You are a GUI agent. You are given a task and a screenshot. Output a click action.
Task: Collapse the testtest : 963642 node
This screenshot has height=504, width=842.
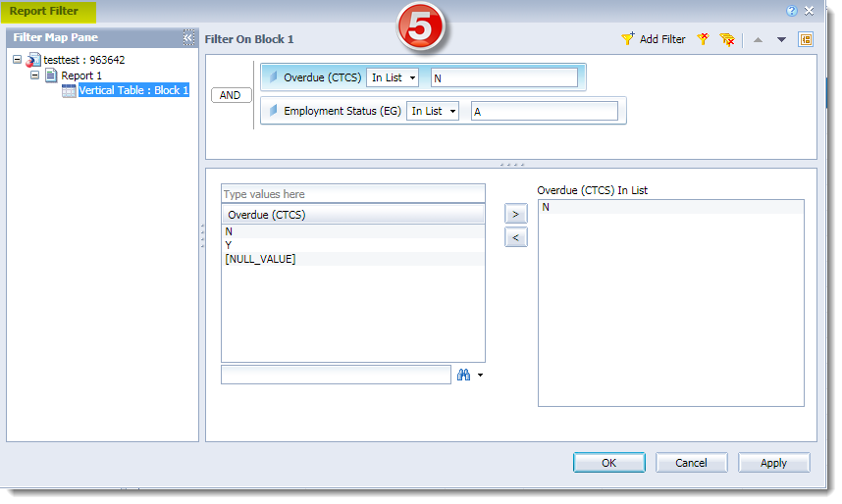(x=18, y=60)
